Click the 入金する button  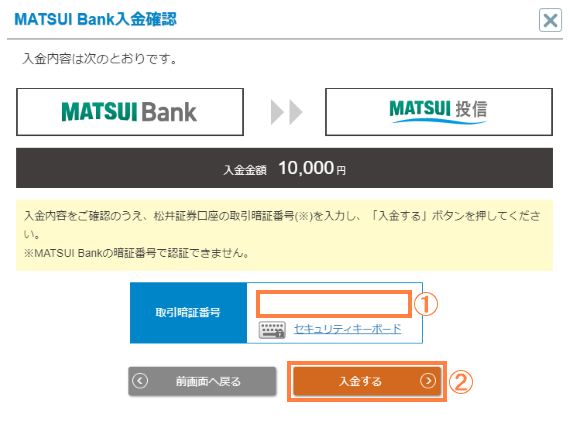click(367, 381)
